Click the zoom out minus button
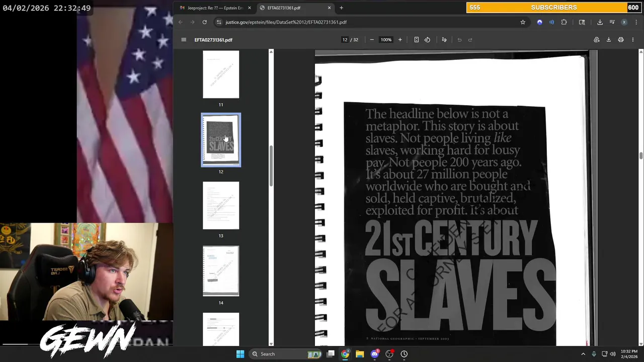The width and height of the screenshot is (644, 362). coord(372,40)
